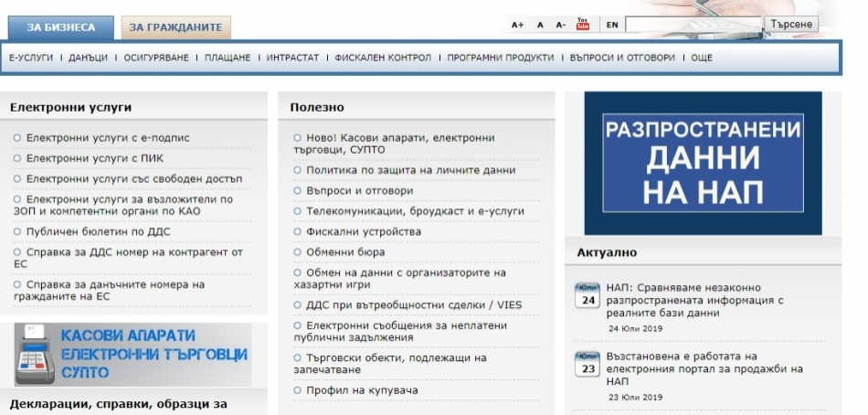Click the 23 Юли 2019 date text
Screen dimensions: 868x415
click(636, 398)
